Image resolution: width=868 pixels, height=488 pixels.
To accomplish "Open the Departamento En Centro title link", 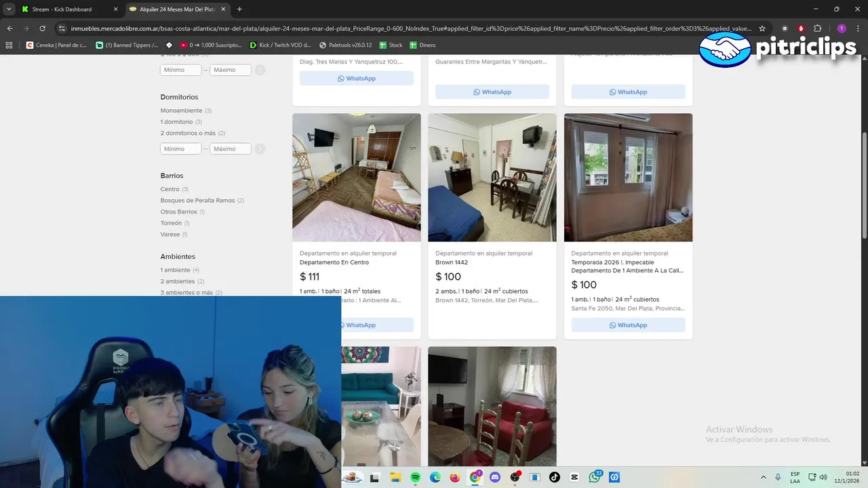I will tap(334, 262).
